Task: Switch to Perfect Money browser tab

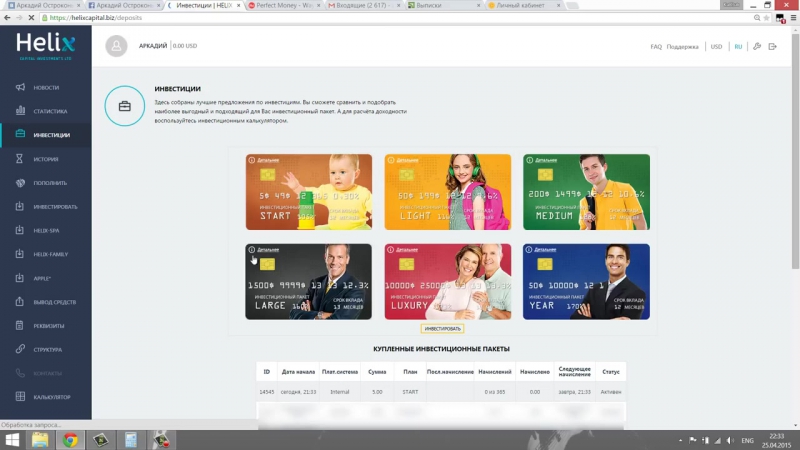Action: tap(284, 5)
